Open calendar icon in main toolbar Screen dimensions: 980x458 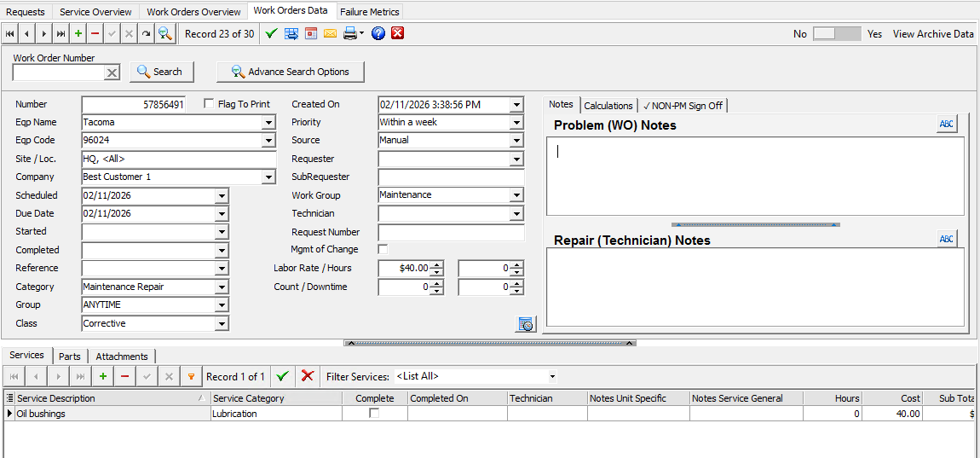tap(311, 34)
